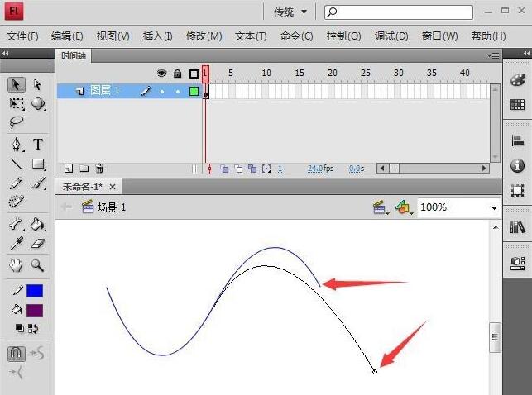Open the 修改(M) menu
This screenshot has height=395, width=532.
click(204, 36)
